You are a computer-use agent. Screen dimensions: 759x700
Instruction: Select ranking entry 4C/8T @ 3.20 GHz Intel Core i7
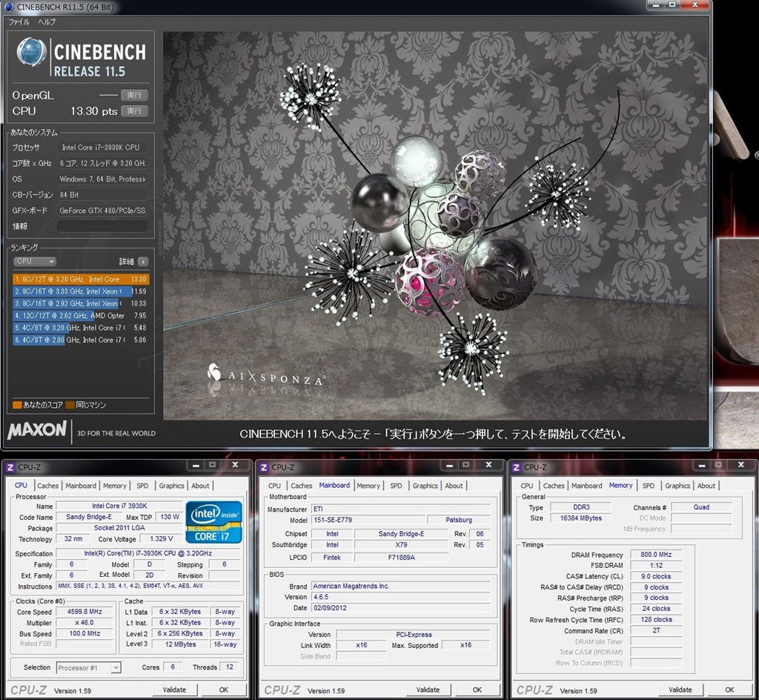(81, 328)
